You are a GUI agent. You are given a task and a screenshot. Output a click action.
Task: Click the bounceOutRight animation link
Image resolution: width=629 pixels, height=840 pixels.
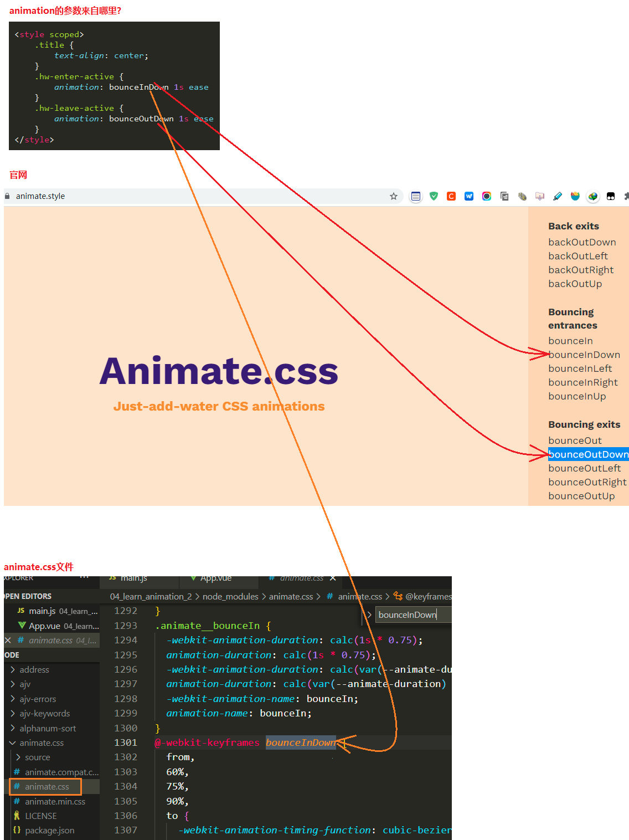pyautogui.click(x=587, y=482)
